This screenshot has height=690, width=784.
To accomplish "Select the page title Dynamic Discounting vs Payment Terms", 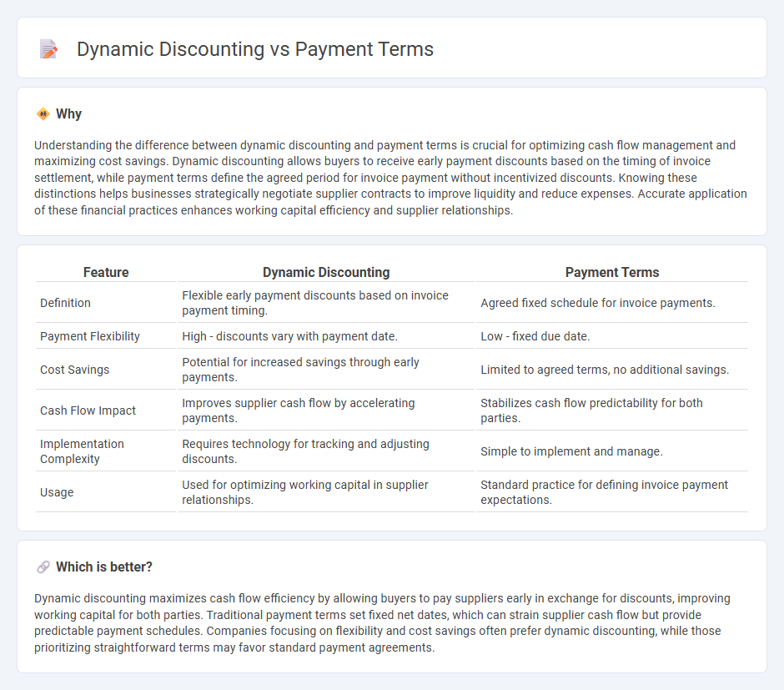I will [x=255, y=49].
